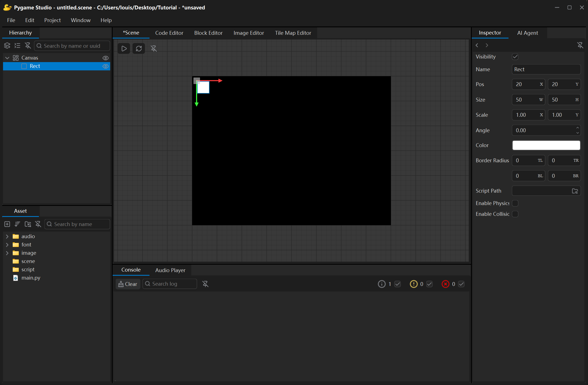Click the Search by name or uuid field
The image size is (588, 385).
[72, 46]
